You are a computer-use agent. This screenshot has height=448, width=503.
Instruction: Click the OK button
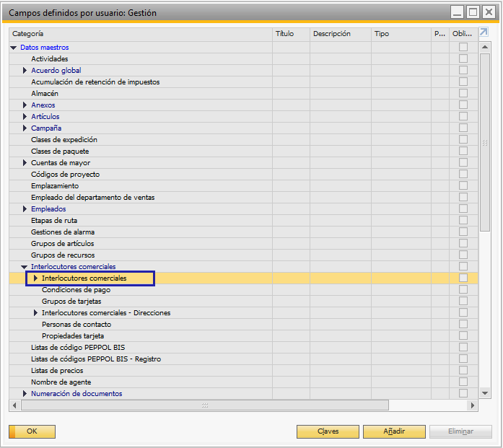pos(32,431)
